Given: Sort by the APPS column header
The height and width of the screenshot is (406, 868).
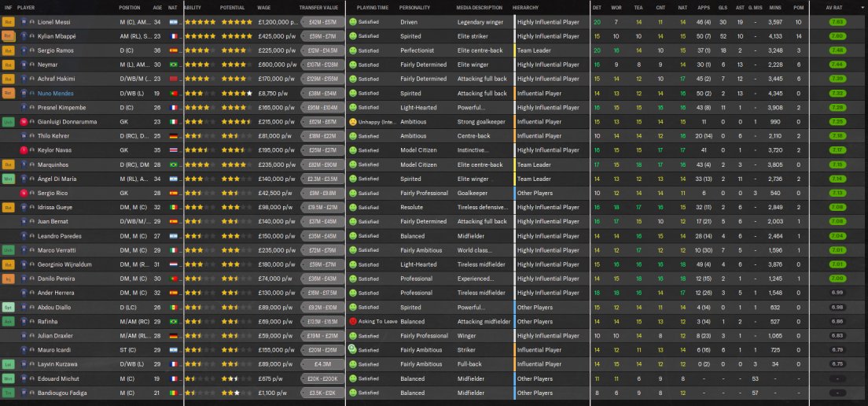Looking at the screenshot, I should tap(704, 8).
